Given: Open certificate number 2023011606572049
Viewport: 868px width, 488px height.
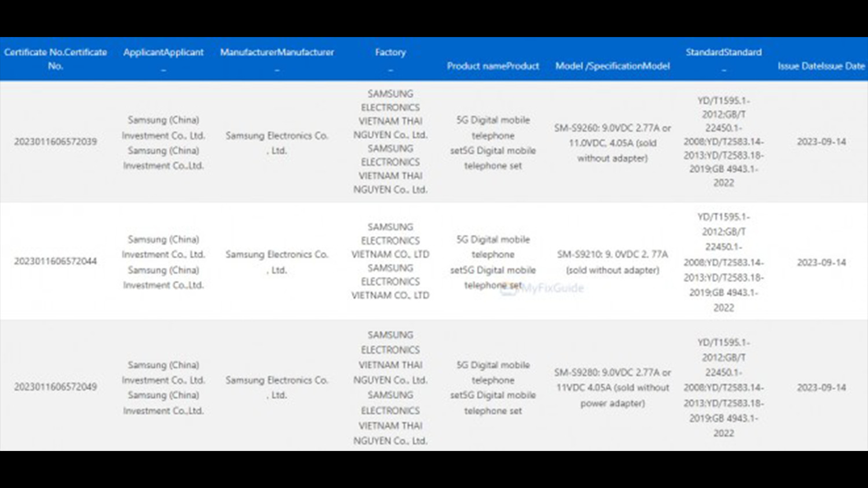Looking at the screenshot, I should pos(56,387).
